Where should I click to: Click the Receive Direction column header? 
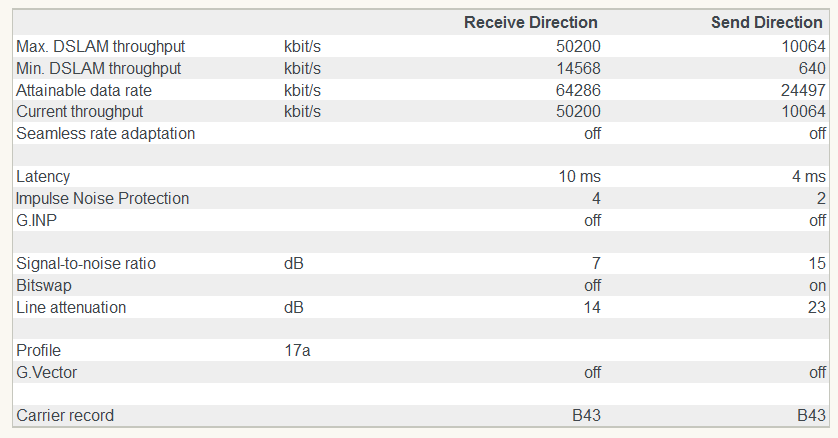(530, 22)
